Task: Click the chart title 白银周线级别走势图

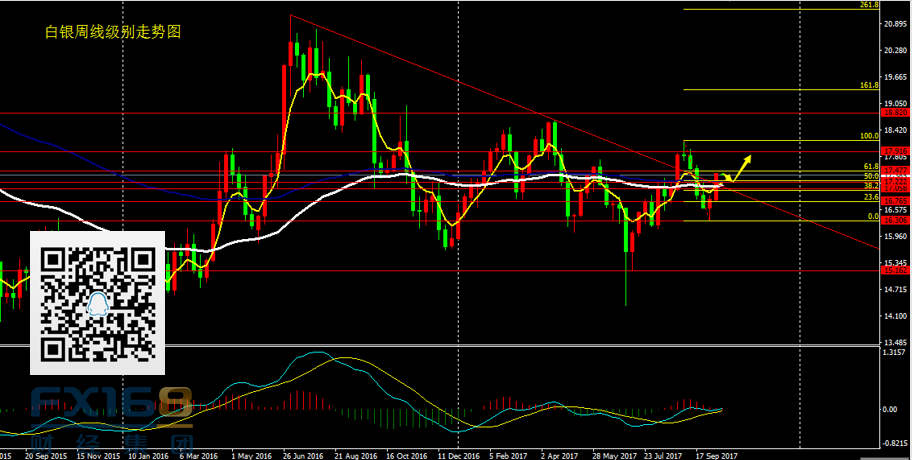Action: [113, 32]
